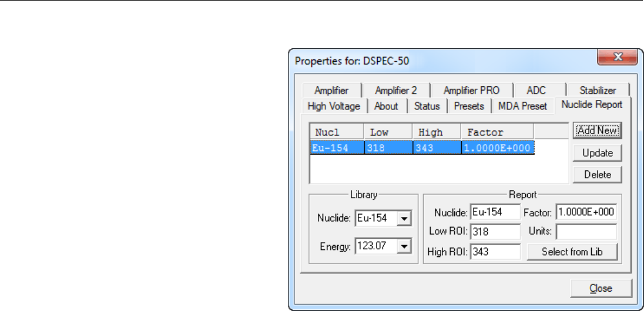Click the Add New button
Viewport: 644px width, 311px height.
597,131
